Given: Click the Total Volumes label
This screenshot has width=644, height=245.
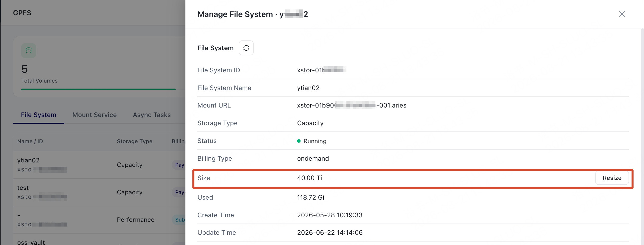Looking at the screenshot, I should 39,81.
